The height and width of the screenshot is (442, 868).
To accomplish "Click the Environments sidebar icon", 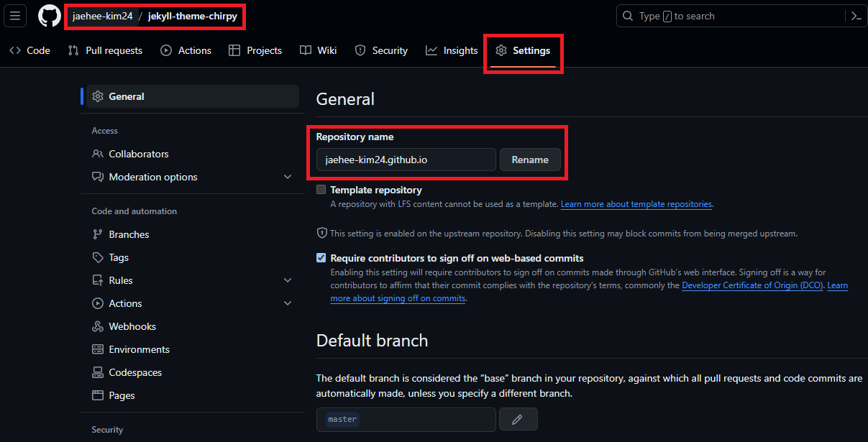I will click(98, 349).
